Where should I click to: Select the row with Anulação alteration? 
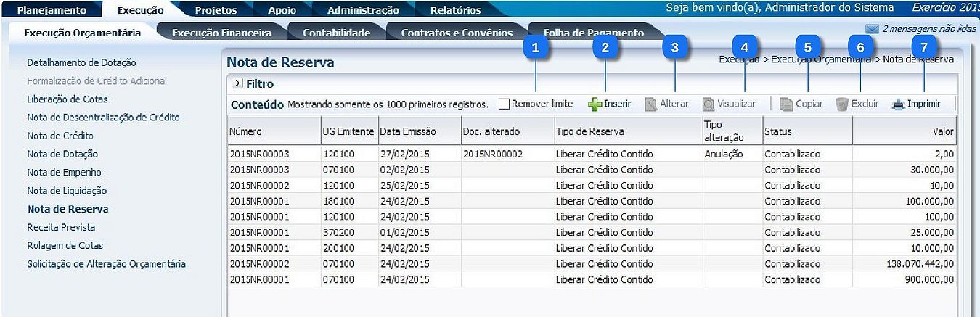coord(592,155)
